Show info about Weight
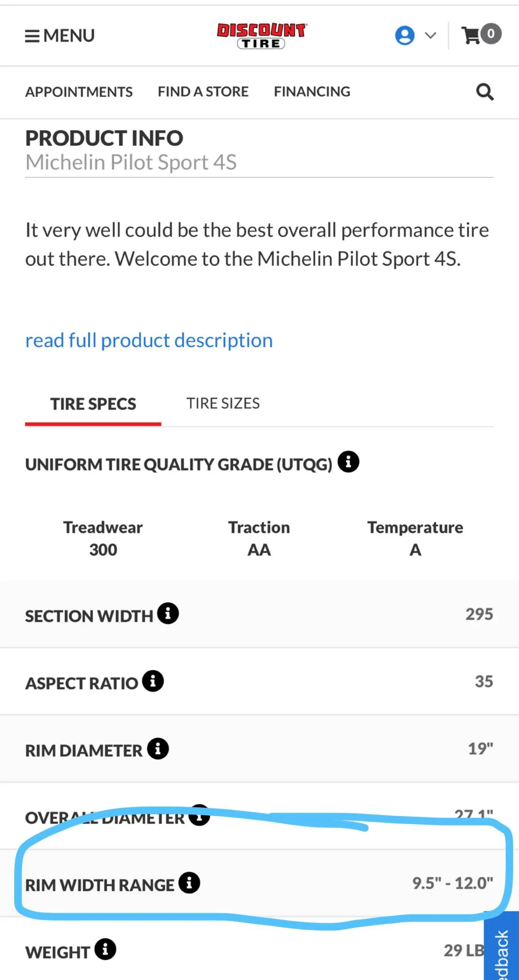Image resolution: width=519 pixels, height=980 pixels. pos(105,949)
